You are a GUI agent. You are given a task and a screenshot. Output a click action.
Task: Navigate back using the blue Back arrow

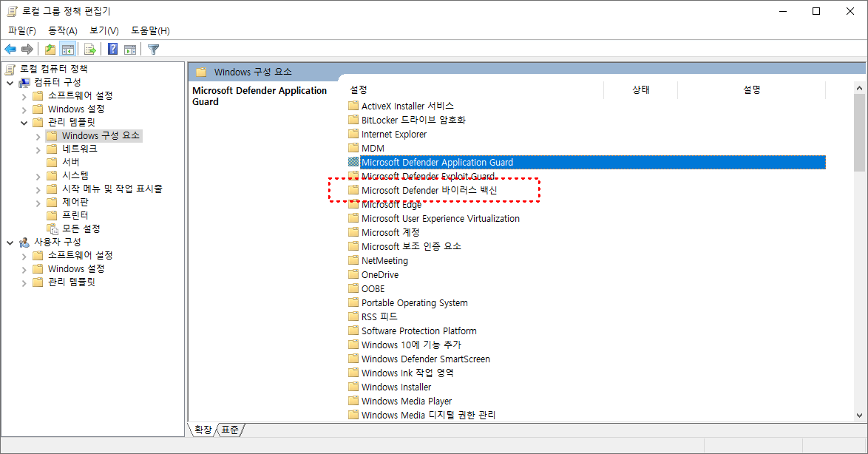click(10, 49)
